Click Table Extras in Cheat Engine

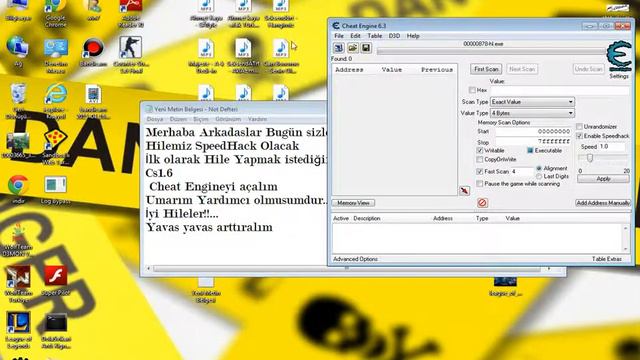point(607,259)
